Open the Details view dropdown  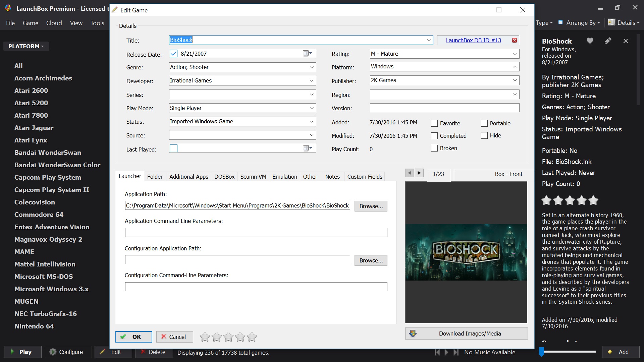(x=624, y=22)
